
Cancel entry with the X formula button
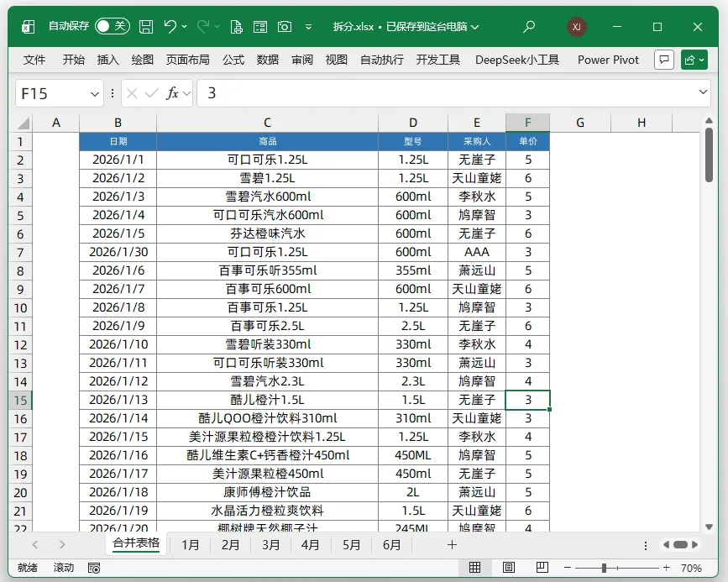point(132,94)
